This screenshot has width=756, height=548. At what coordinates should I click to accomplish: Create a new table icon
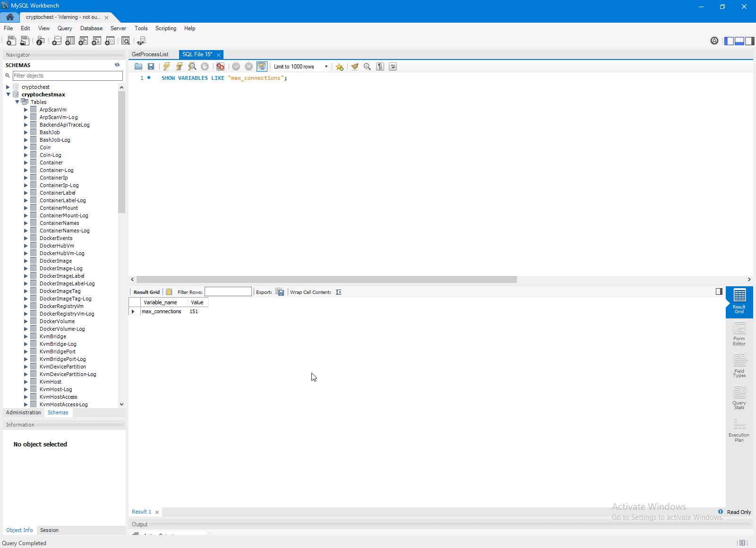point(70,41)
